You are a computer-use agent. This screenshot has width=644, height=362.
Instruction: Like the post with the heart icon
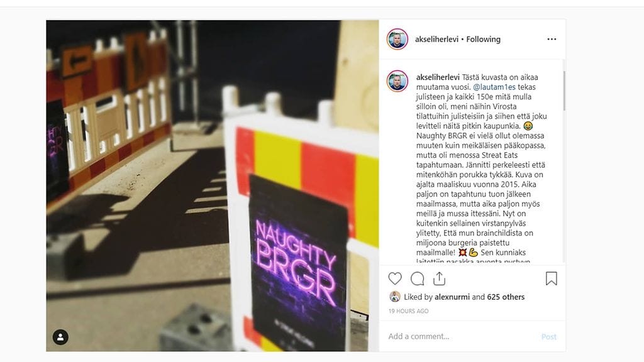coord(395,278)
